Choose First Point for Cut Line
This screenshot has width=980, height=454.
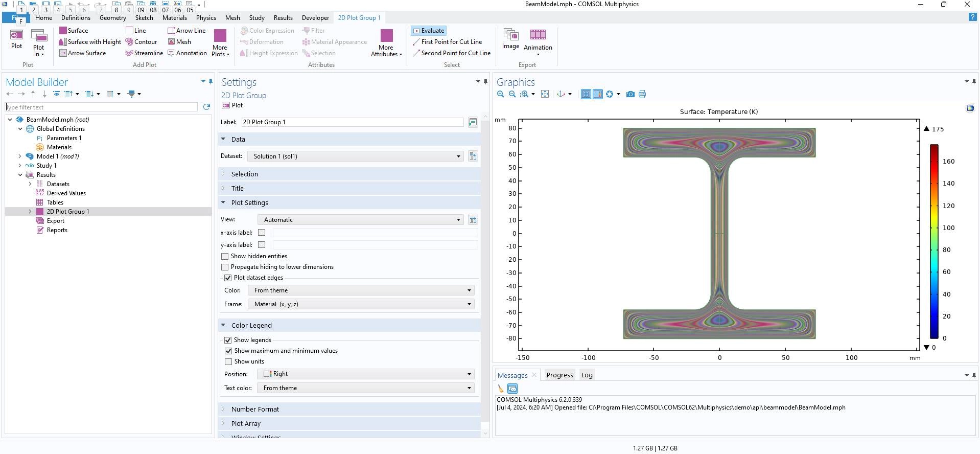click(x=447, y=42)
